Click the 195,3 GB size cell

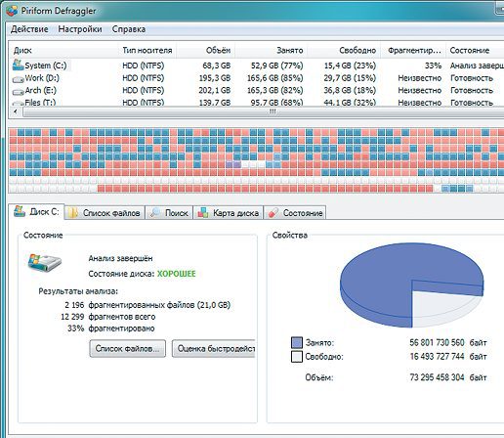(215, 78)
